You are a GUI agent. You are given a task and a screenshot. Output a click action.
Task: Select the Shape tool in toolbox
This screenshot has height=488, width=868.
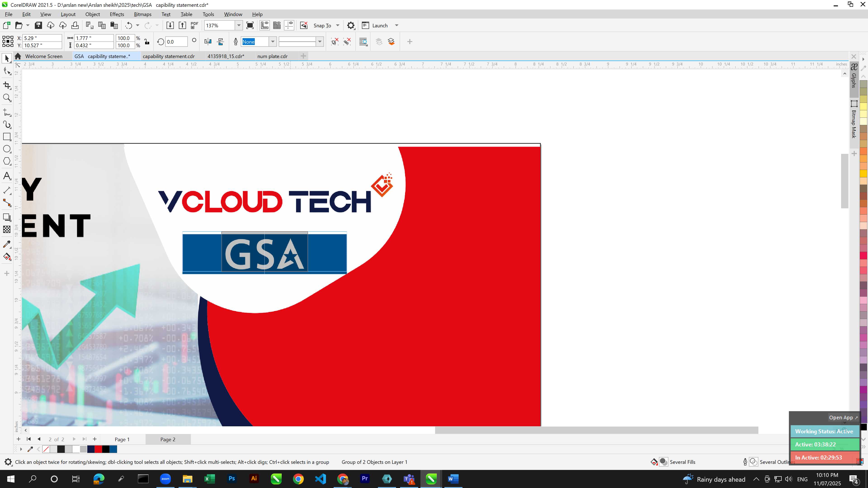[x=7, y=71]
